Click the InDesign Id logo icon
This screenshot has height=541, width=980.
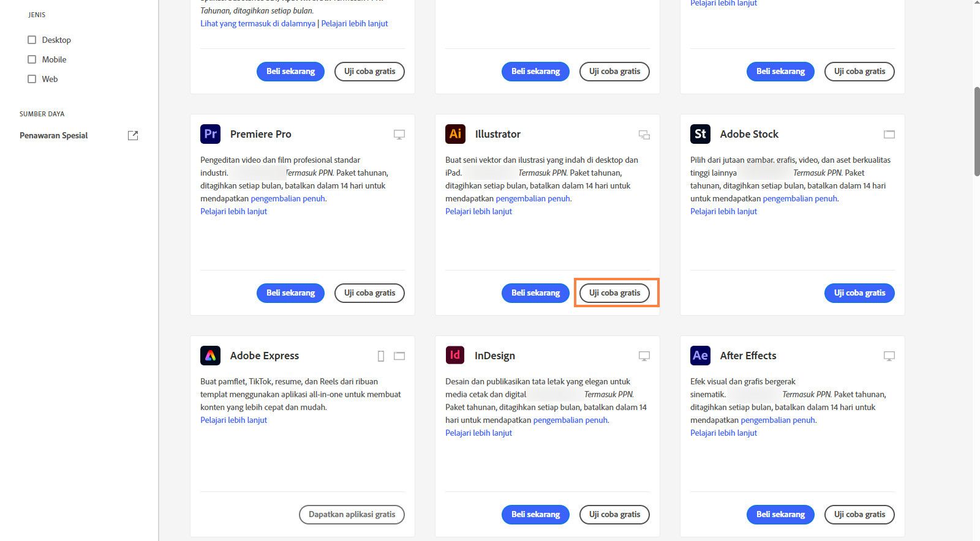[455, 356]
